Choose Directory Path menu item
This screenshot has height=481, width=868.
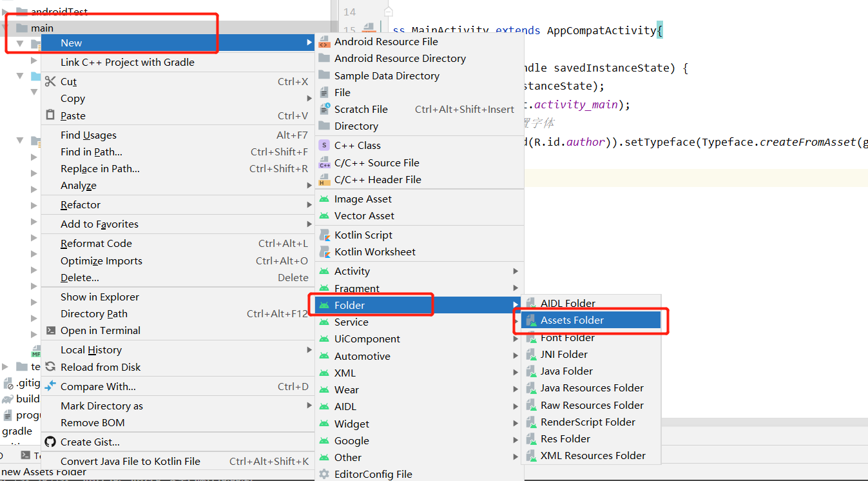(178, 313)
